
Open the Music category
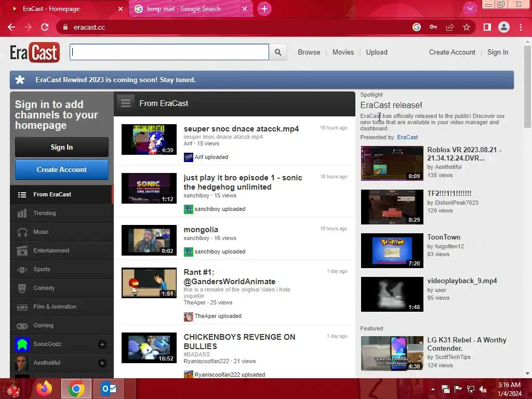point(41,232)
